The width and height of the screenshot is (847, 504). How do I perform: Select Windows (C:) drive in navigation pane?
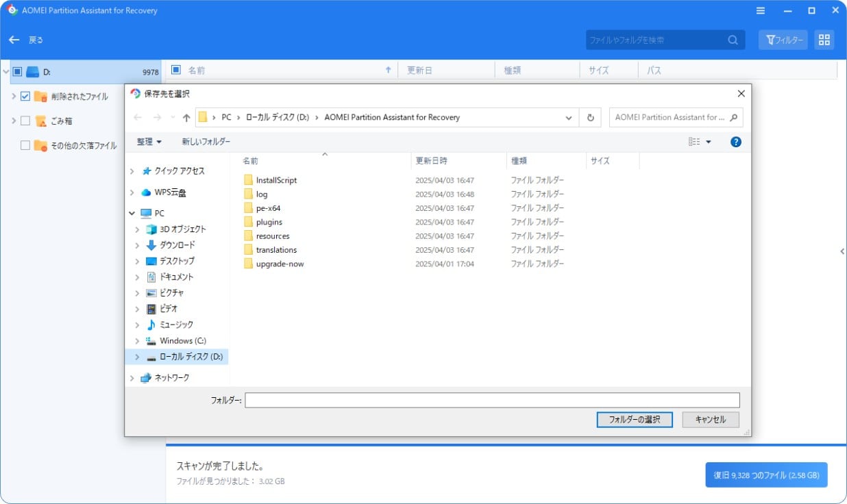point(183,341)
